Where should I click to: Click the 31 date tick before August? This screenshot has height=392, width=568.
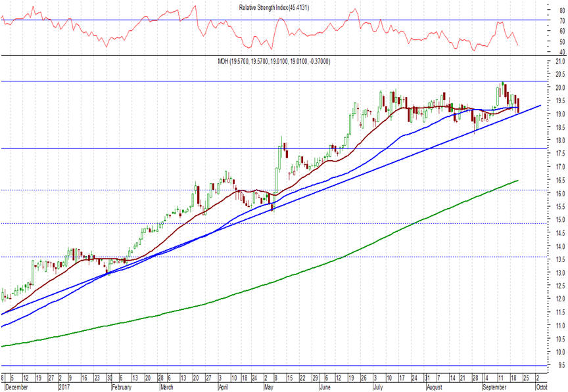point(427,378)
